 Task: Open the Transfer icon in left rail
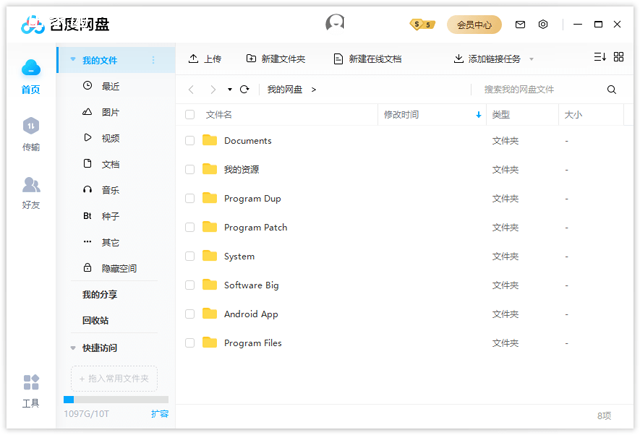pyautogui.click(x=31, y=126)
